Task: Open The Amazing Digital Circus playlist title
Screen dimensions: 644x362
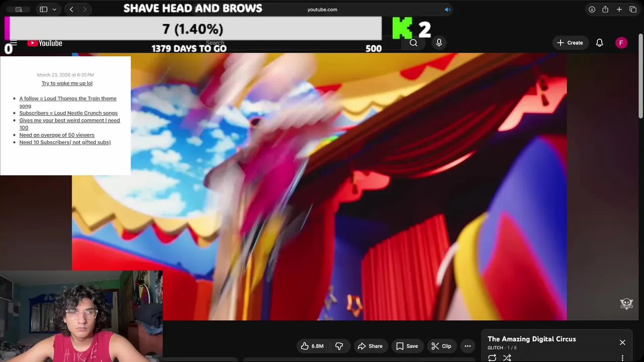Action: pos(531,339)
